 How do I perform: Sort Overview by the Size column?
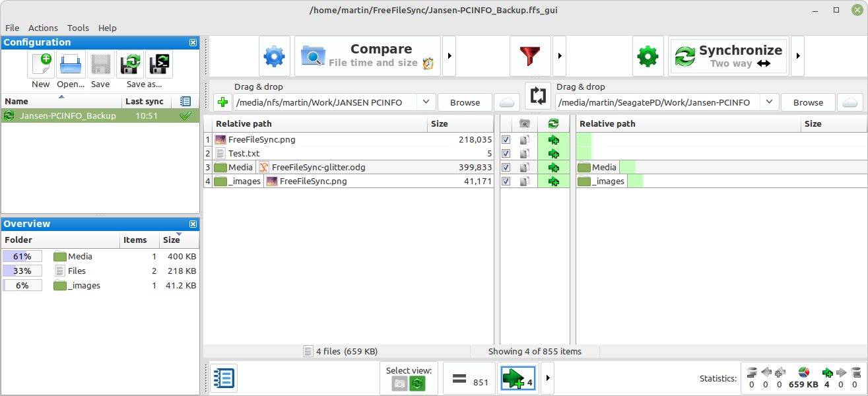(178, 240)
